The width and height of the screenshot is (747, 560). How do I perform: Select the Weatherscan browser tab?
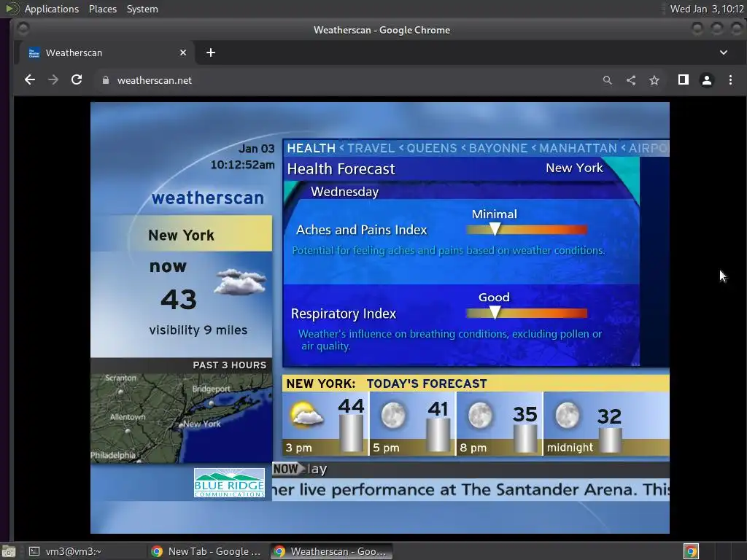coord(107,52)
